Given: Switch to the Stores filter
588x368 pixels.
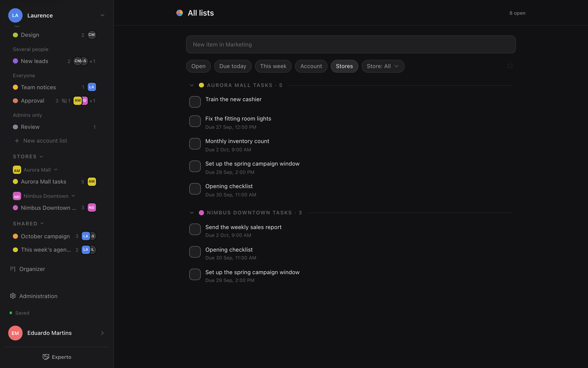Looking at the screenshot, I should [x=344, y=66].
